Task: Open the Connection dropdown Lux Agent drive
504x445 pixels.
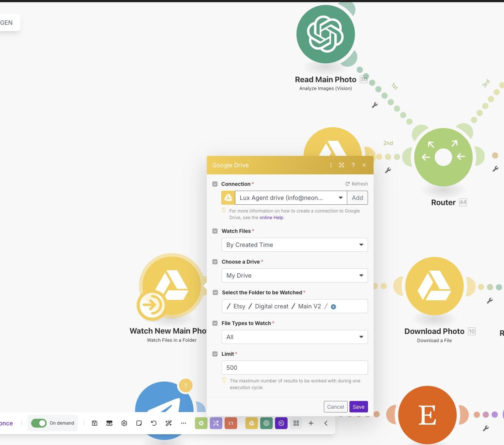Action: (x=291, y=198)
